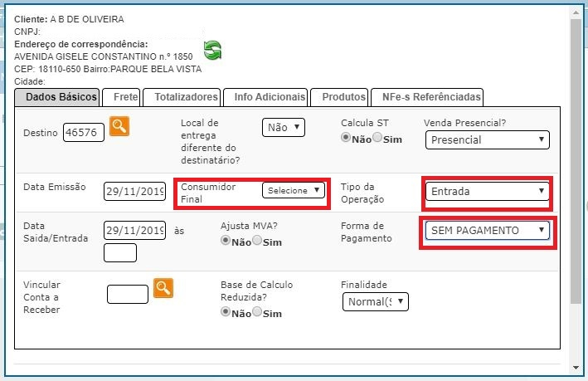
Task: Click the Calcula ST label
Action: point(365,123)
